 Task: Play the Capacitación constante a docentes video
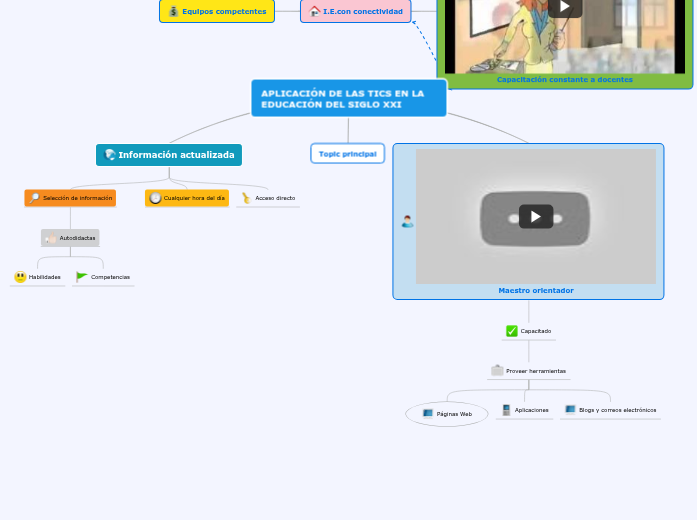point(565,7)
